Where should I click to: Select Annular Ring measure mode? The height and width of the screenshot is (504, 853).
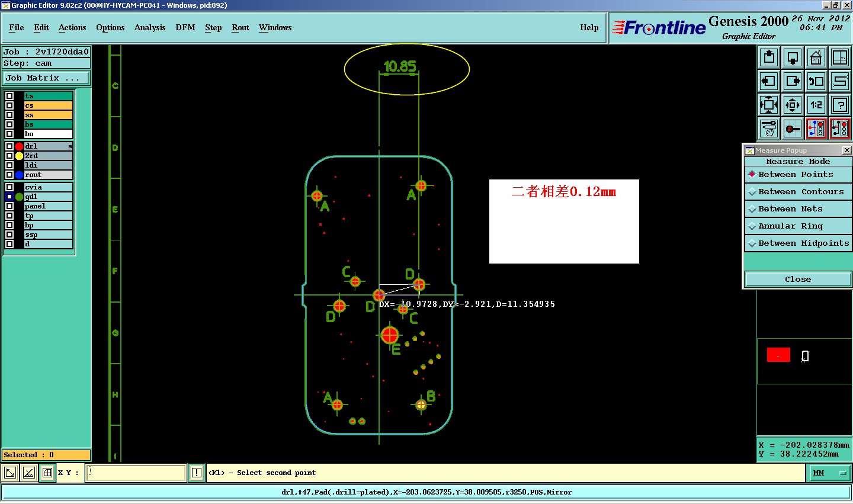point(798,226)
